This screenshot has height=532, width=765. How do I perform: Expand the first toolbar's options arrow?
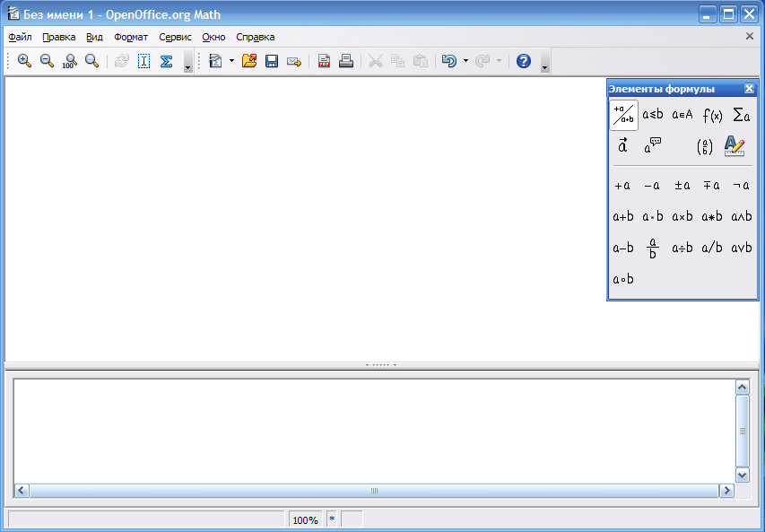click(187, 66)
